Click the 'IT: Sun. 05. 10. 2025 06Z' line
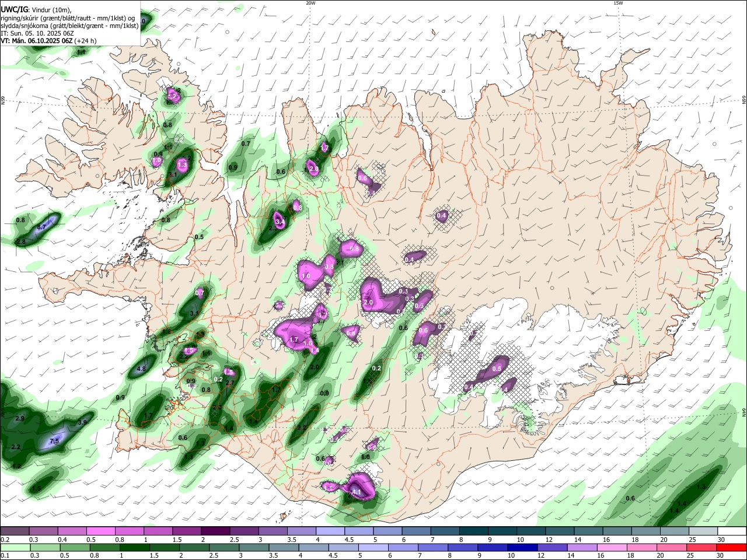Screen dimensions: 747x560 [x=37, y=33]
